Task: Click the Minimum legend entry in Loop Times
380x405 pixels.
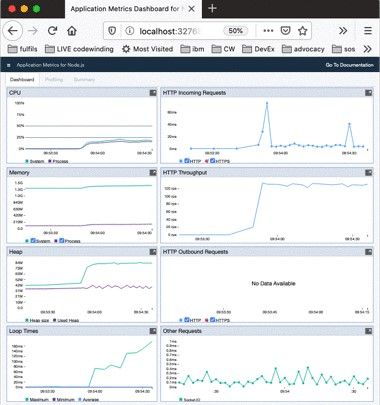Action: point(63,400)
